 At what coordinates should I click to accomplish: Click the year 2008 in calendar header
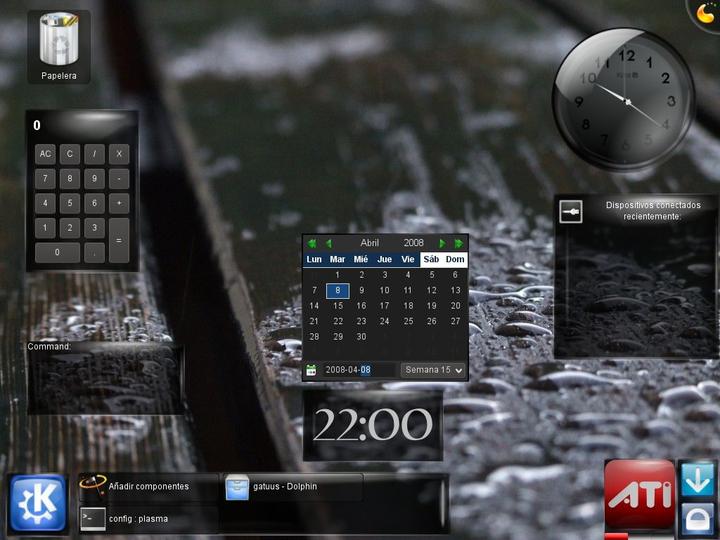point(413,243)
